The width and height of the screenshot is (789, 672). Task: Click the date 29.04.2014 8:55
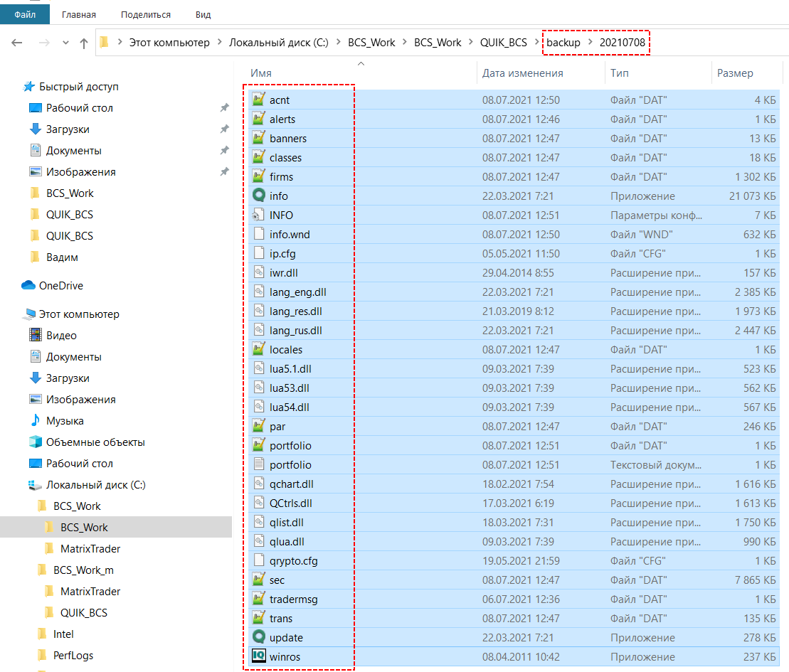(518, 273)
